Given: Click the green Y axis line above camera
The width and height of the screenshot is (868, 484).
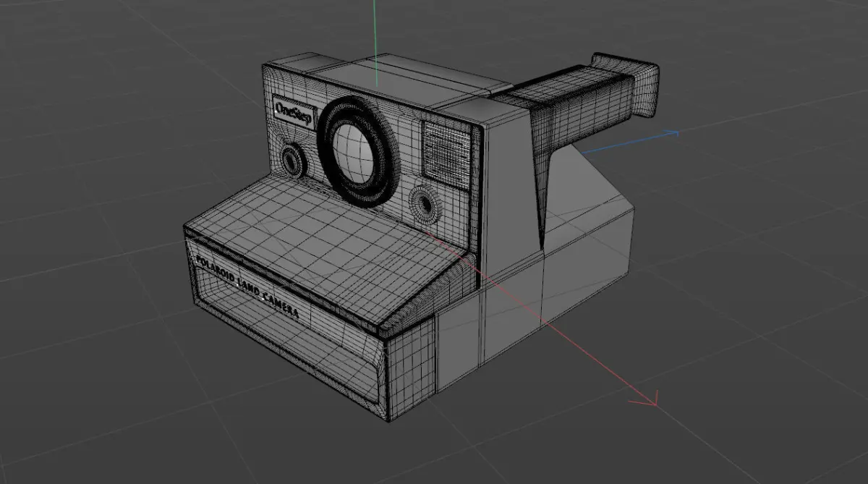Looking at the screenshot, I should (x=375, y=45).
